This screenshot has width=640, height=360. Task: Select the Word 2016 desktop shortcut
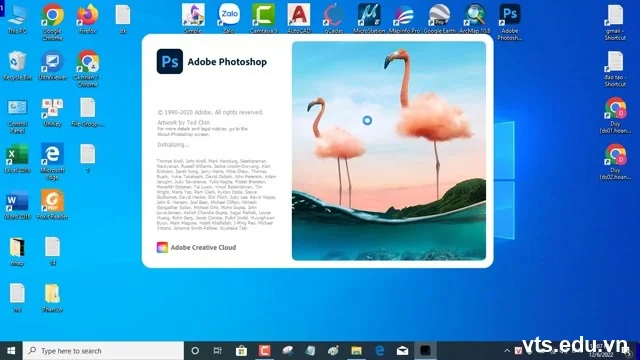[x=17, y=205]
